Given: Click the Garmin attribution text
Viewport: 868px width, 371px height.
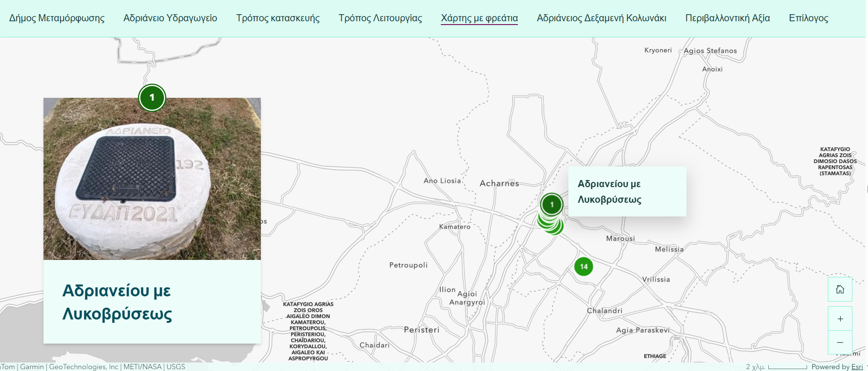Looking at the screenshot, I should tap(32, 367).
